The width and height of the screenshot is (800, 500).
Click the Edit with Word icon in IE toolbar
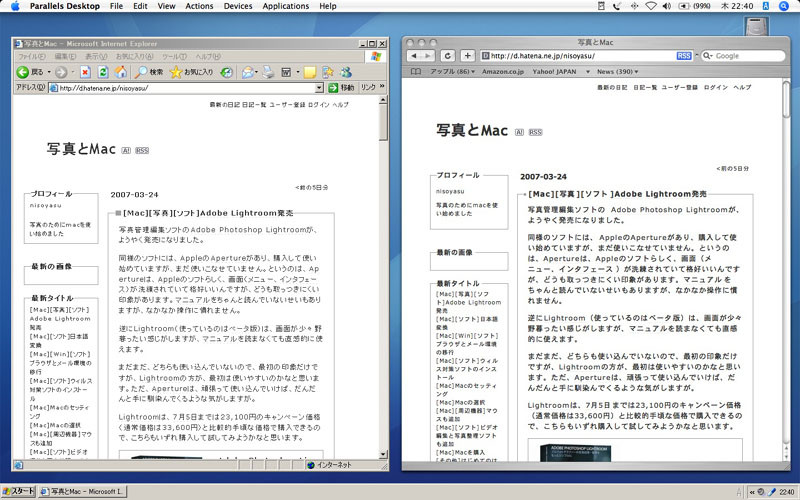tap(287, 72)
